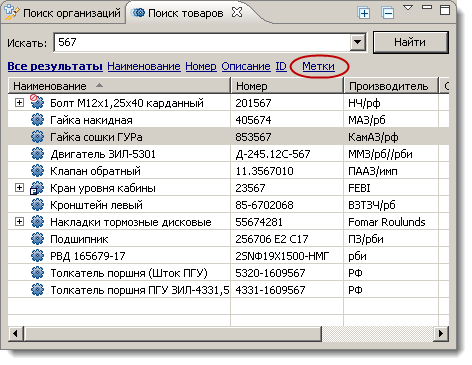Screen dimensions: 472x365
Task: Minimize the search view panel
Action: (x=427, y=7)
